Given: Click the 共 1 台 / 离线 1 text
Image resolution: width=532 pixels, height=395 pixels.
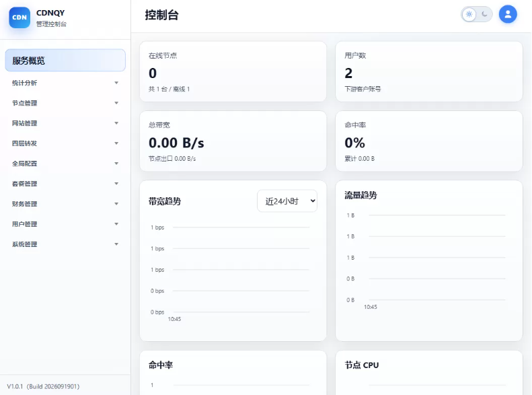Looking at the screenshot, I should coord(169,89).
